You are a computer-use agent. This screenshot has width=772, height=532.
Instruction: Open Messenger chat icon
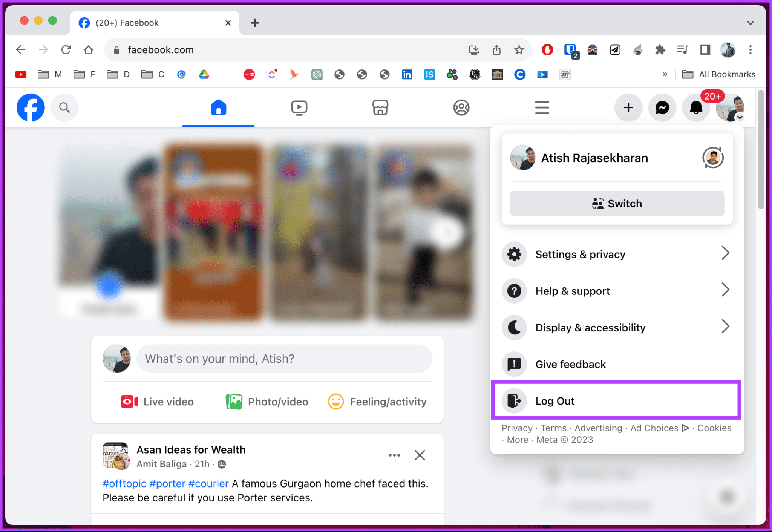coord(662,108)
